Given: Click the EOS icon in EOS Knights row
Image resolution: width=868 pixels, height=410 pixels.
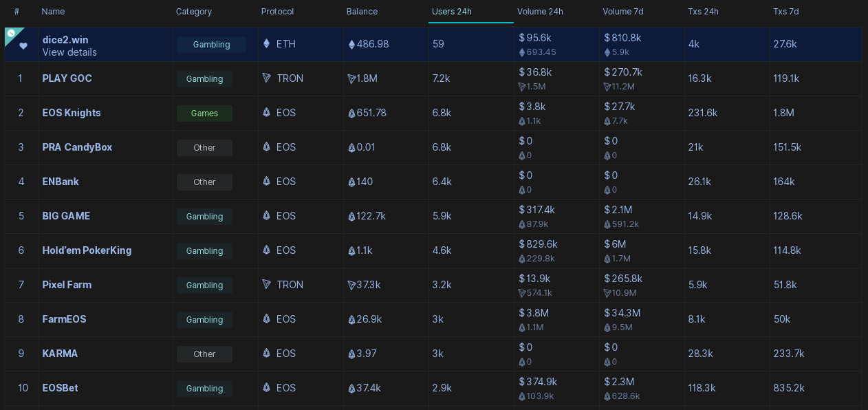Looking at the screenshot, I should click(267, 112).
